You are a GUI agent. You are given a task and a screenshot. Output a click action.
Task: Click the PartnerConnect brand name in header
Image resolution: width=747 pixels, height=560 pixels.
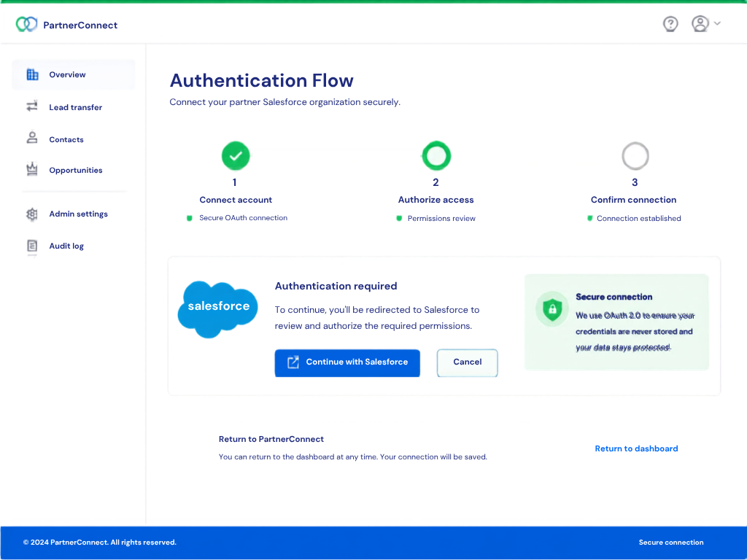(x=80, y=26)
